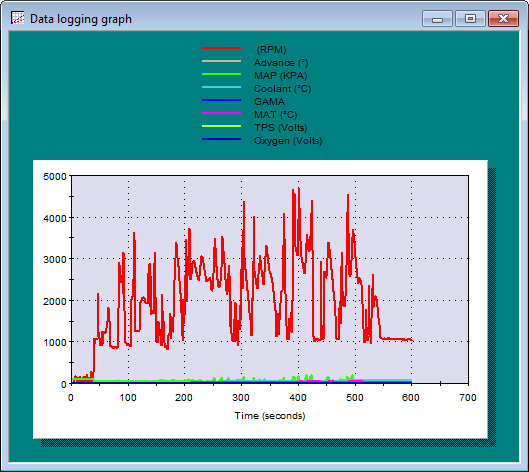This screenshot has width=529, height=472.
Task: Click the 300 label on time axis
Action: tap(241, 398)
